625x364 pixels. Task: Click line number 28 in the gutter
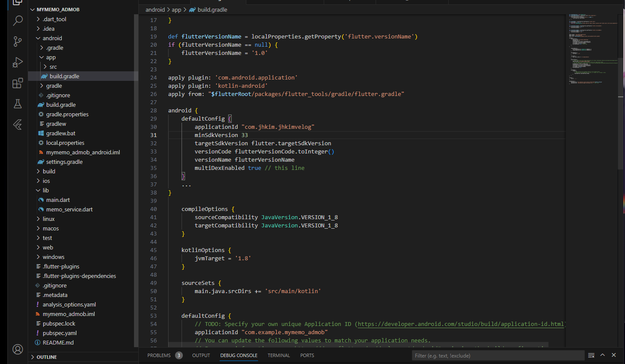153,110
